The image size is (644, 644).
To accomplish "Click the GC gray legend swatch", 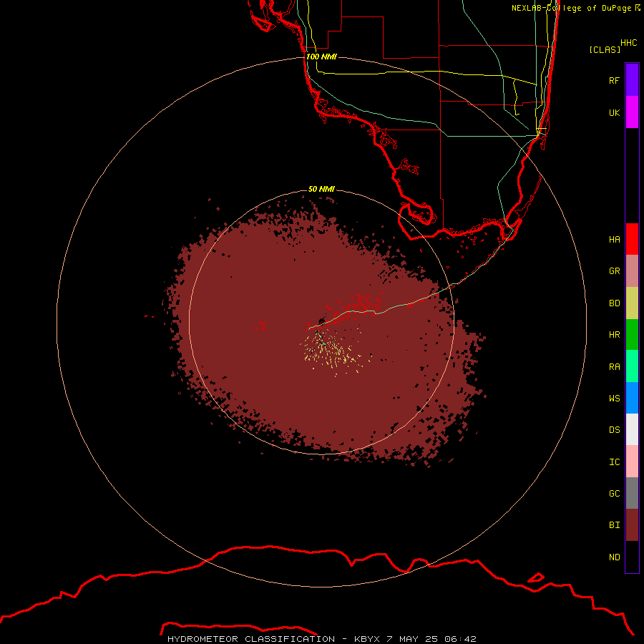I will pos(632,493).
